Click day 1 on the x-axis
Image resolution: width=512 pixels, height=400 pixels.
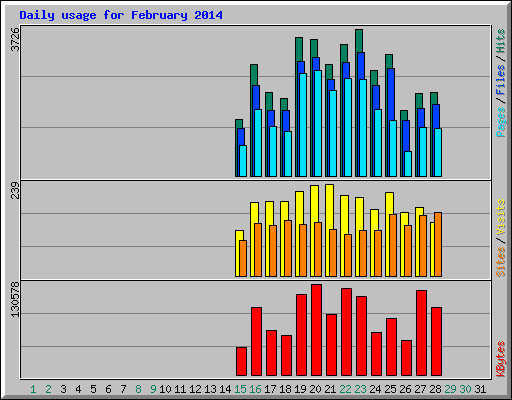click(33, 389)
